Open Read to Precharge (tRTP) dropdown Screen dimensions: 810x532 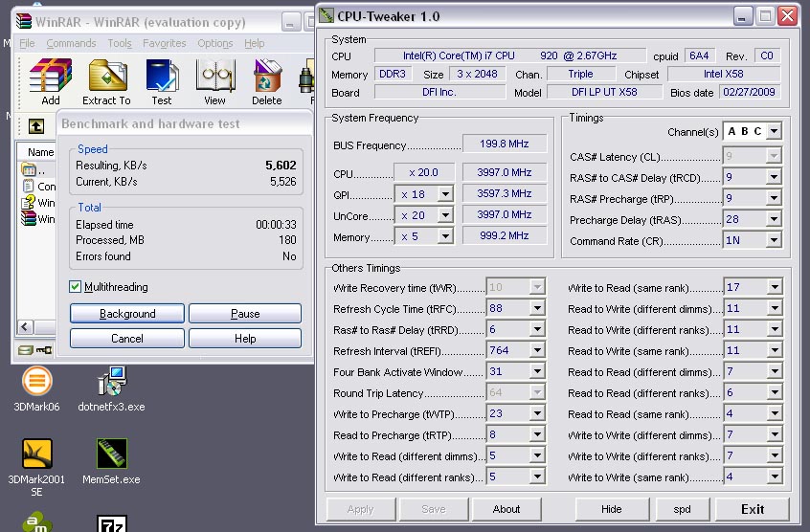[x=537, y=435]
